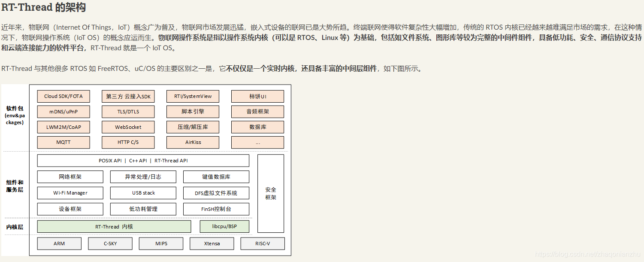Select the 低功耗管理 component block
The image size is (644, 262).
coord(143,209)
